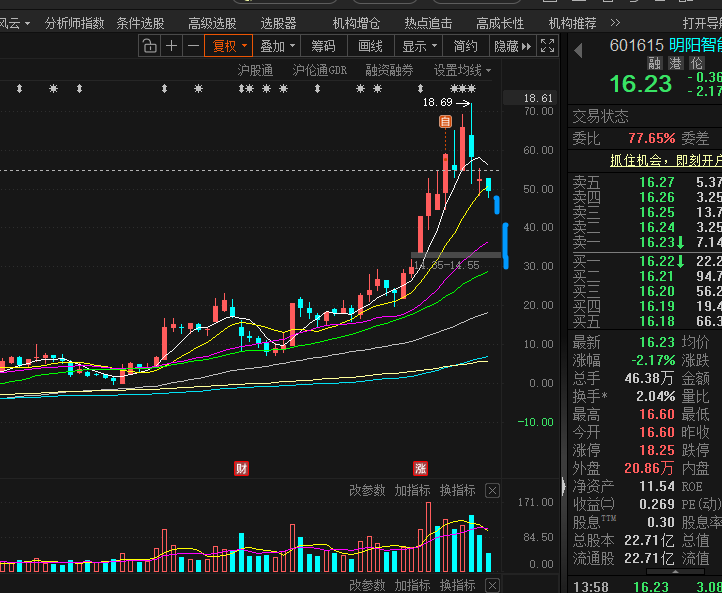Viewport: 722px width, 593px height.
Task: Toggle the 隐藏 panel button
Action: (512, 46)
